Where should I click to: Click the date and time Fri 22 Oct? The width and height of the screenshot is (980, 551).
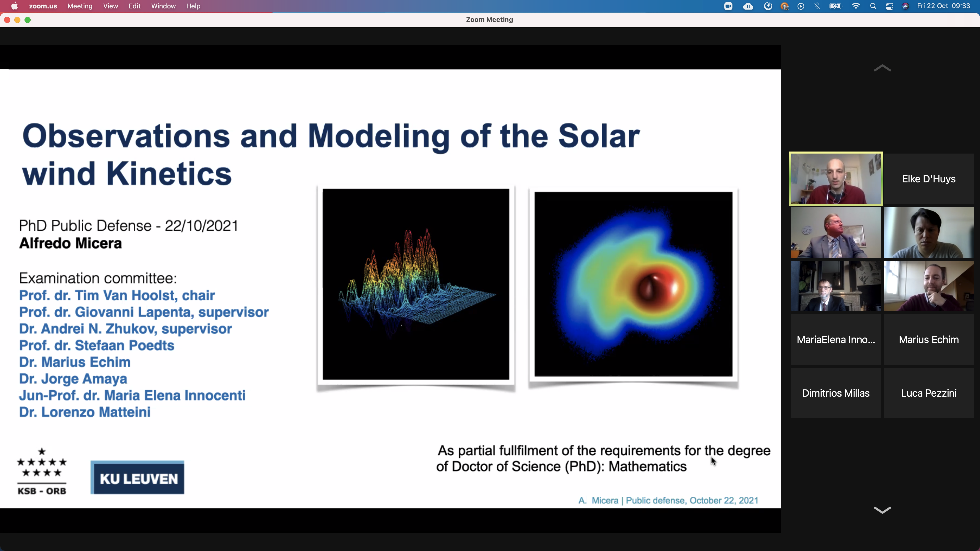(944, 6)
